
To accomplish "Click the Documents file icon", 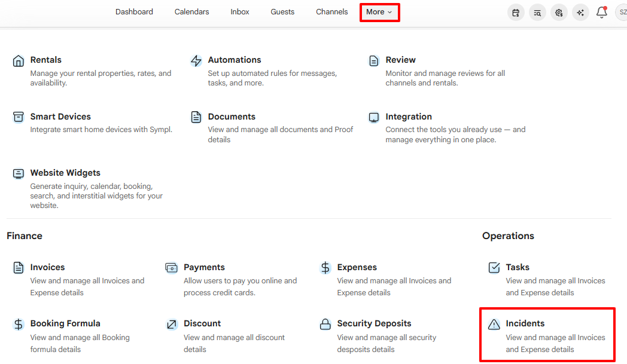I will [x=196, y=117].
